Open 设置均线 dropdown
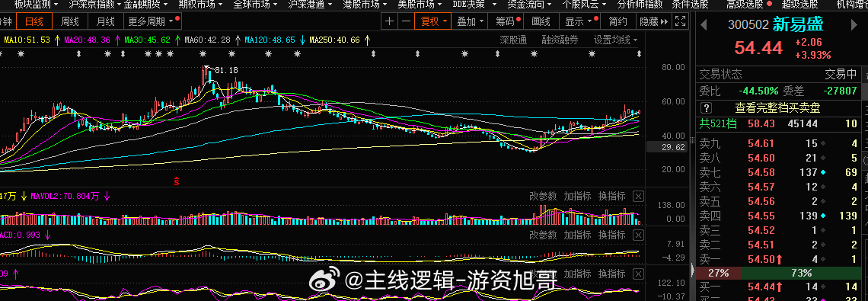Screen dimensions: 868x301 point(615,40)
